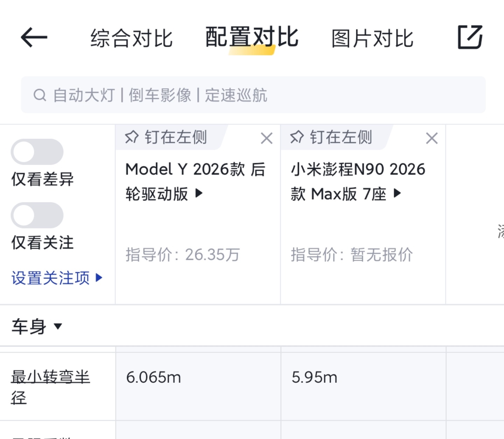Click the 最小转弯半径 term label
504x439 pixels.
(x=50, y=387)
